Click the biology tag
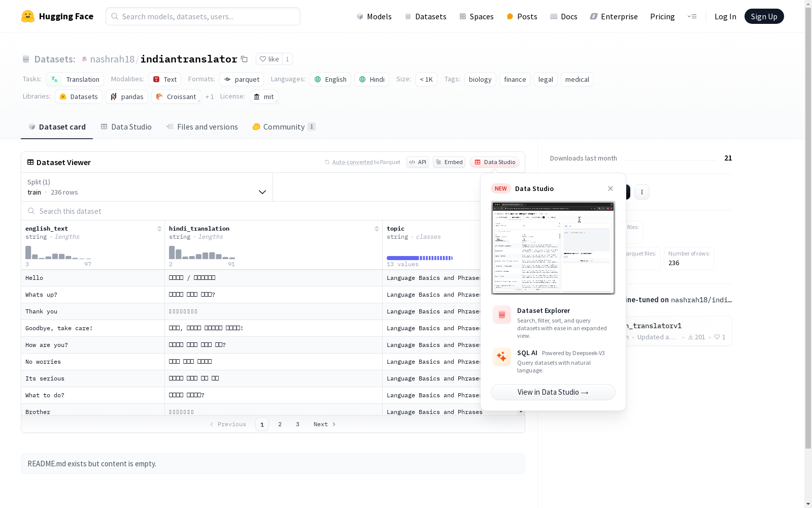 pos(480,79)
